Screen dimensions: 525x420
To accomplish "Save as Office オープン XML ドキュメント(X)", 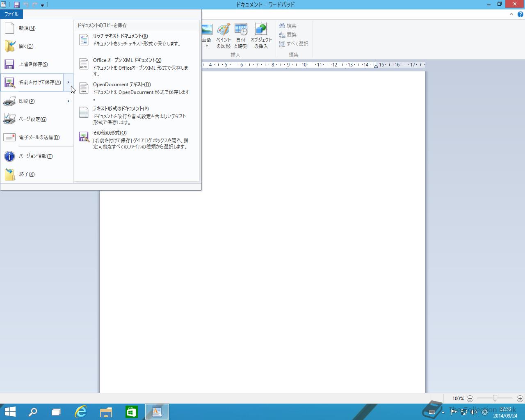I will coord(137,66).
